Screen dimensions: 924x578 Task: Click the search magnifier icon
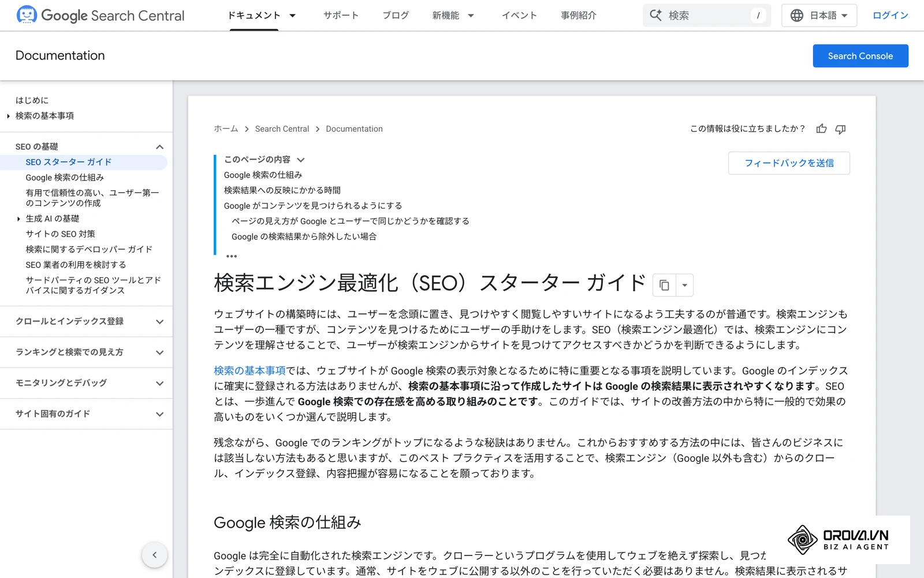pyautogui.click(x=656, y=15)
